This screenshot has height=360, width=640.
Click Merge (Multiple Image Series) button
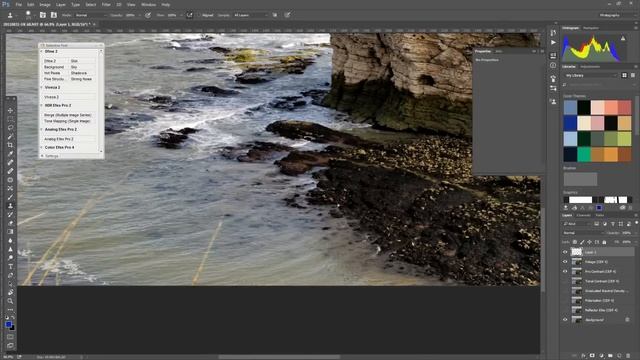68,115
